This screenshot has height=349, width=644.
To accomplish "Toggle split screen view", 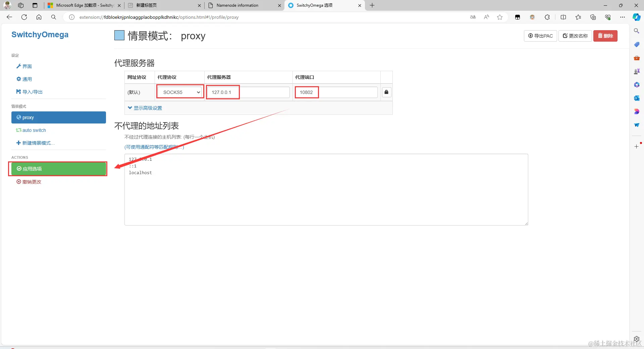I will point(563,17).
